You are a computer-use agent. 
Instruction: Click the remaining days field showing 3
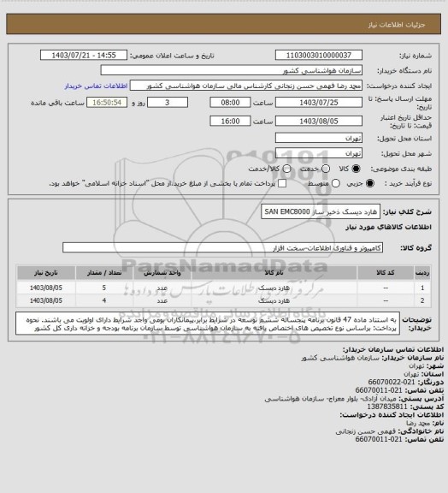[x=168, y=103]
